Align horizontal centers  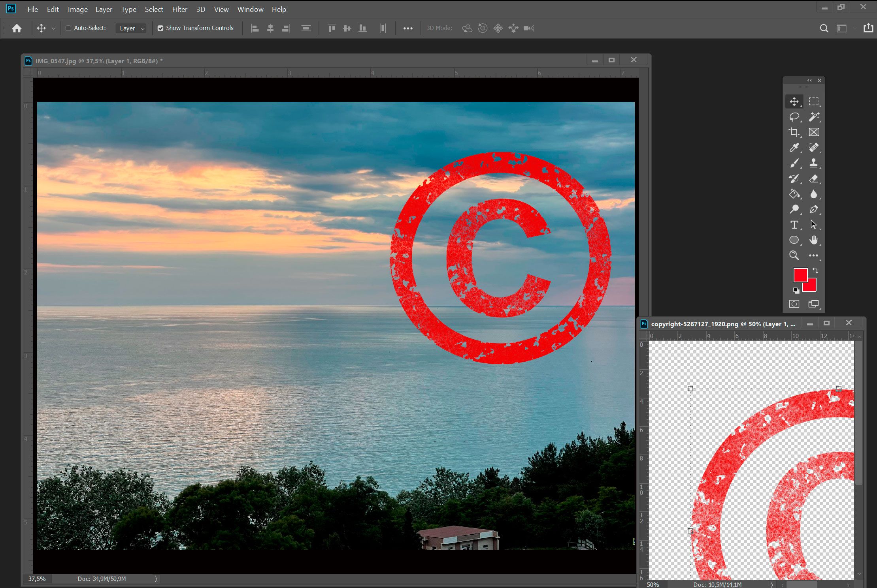click(270, 28)
